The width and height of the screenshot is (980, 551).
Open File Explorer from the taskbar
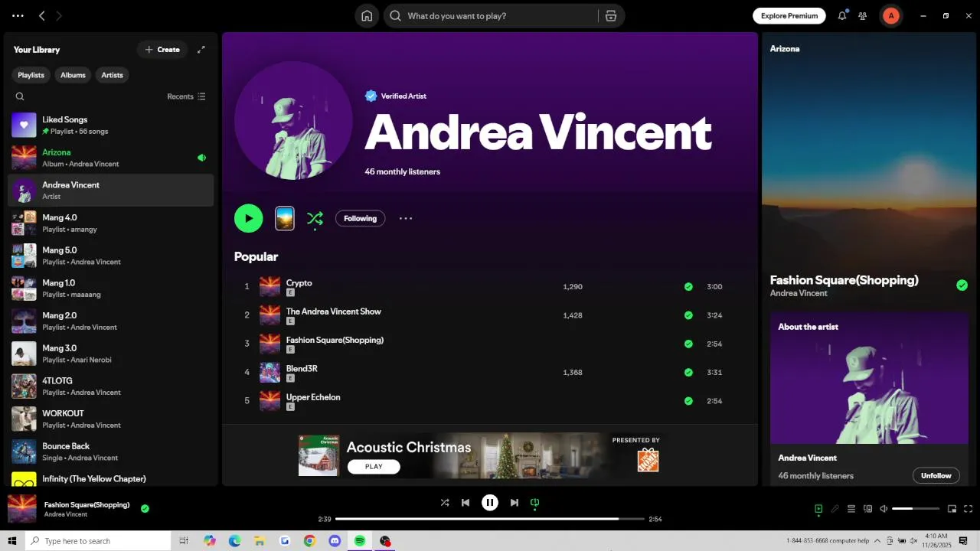260,541
